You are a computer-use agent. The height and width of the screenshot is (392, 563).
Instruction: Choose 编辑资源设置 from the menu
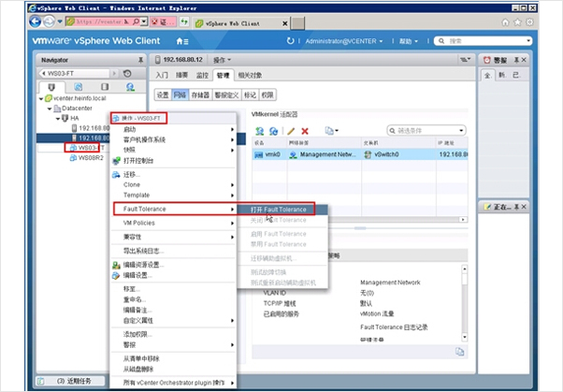tap(174, 265)
